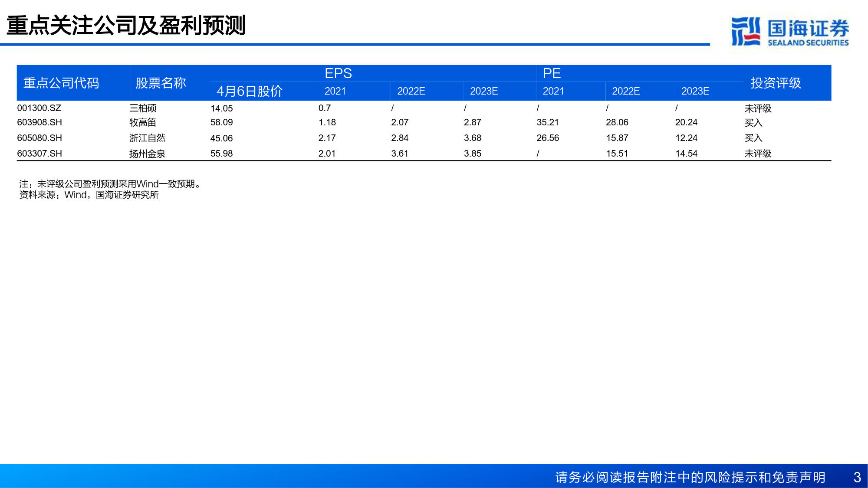The height and width of the screenshot is (488, 868).
Task: Click PE value 14.54
Action: tap(687, 154)
